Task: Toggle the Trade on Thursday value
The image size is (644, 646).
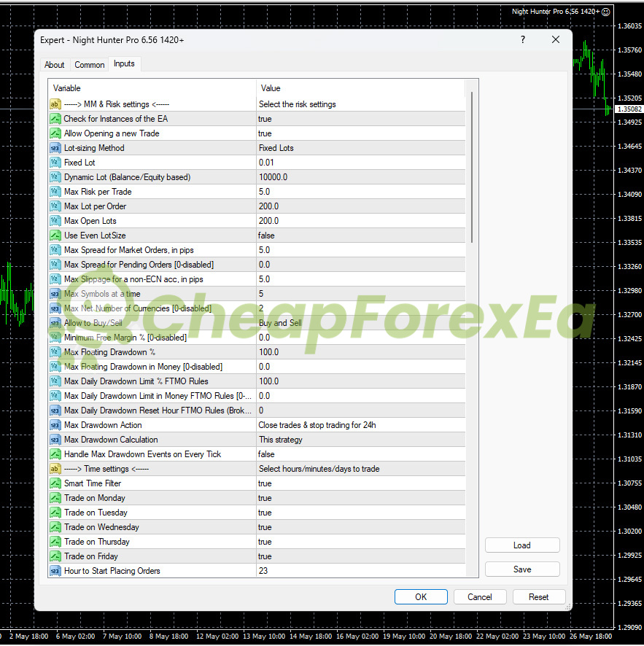Action: tap(360, 542)
